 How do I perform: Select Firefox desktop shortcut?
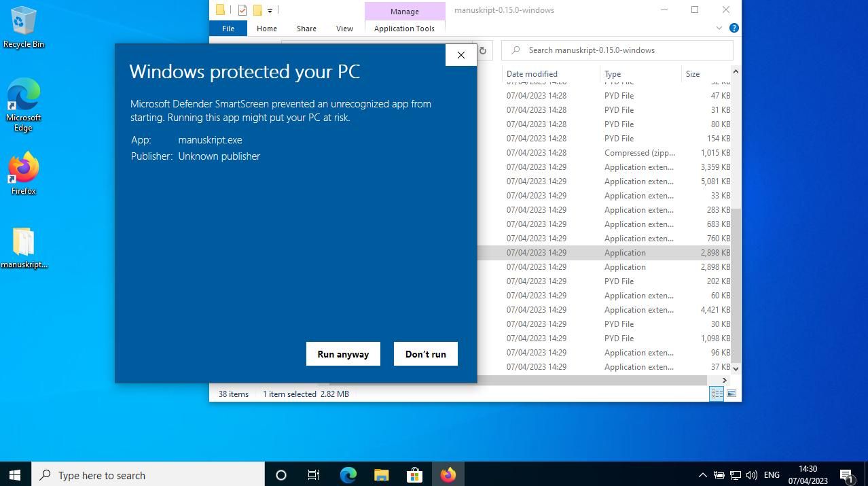(x=24, y=175)
